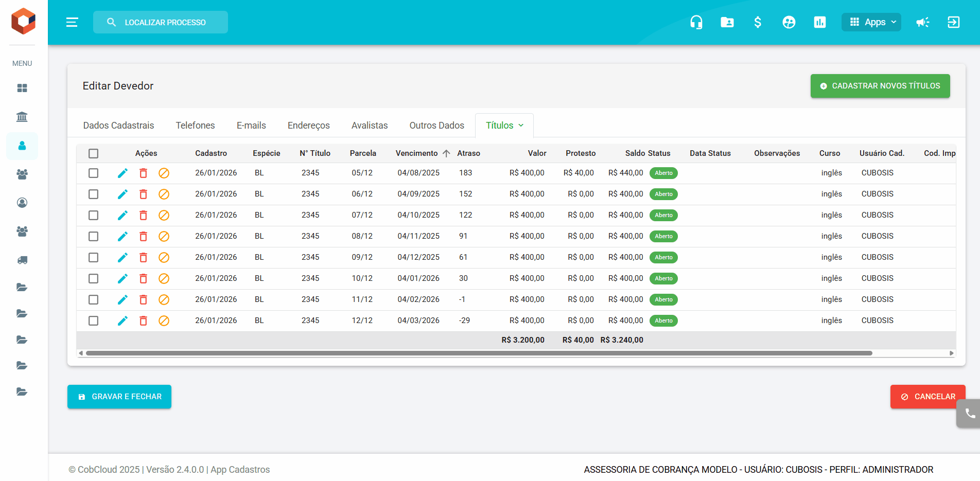Select the checkbox for parcela 12/12 row
The width and height of the screenshot is (980, 481).
coord(93,321)
